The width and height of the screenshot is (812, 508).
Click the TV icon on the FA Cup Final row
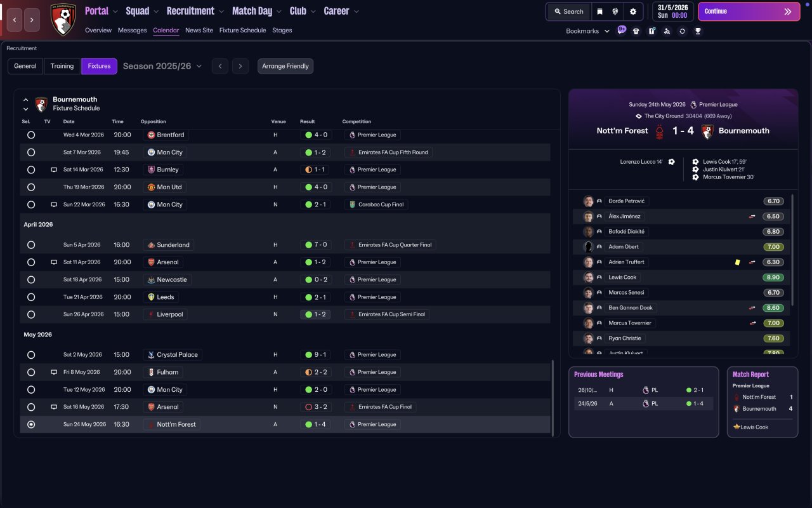(x=54, y=407)
